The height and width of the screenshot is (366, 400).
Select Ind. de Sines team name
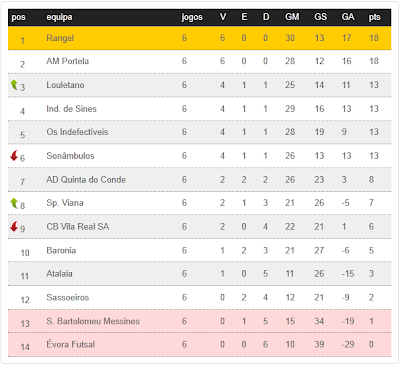[x=71, y=109]
